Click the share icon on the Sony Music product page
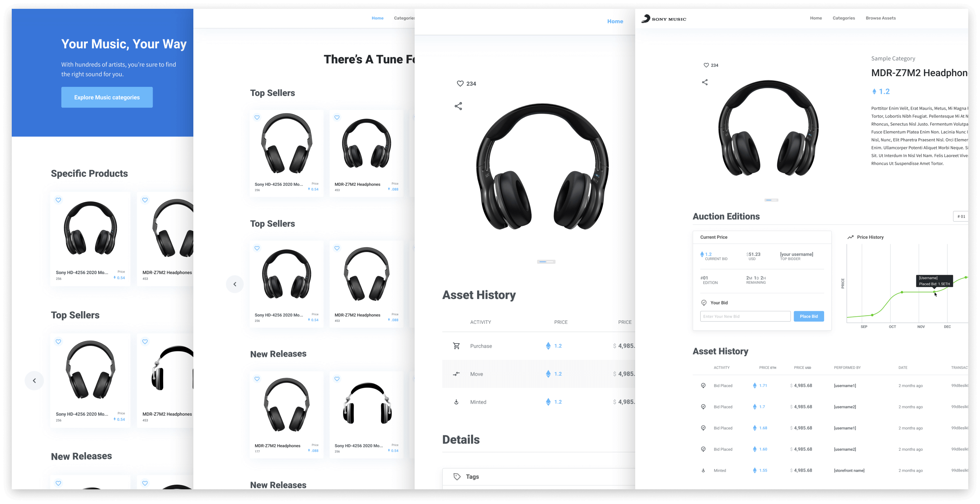The height and width of the screenshot is (504, 980). (x=705, y=82)
